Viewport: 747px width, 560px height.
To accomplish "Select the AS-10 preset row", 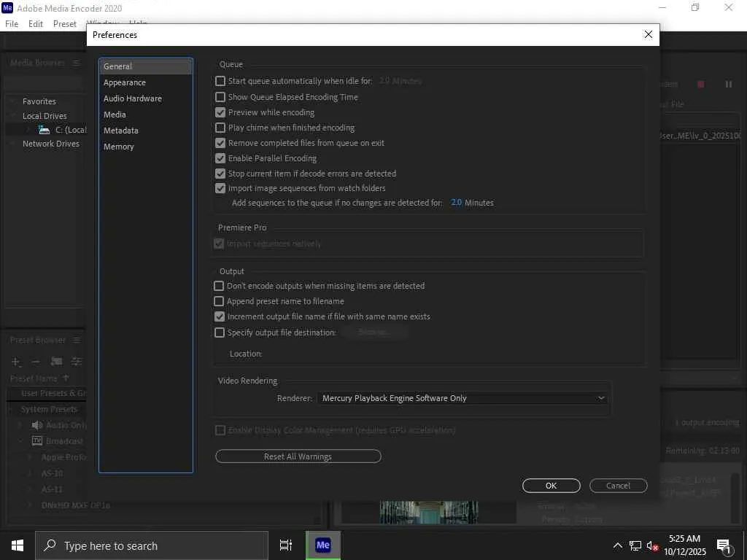I will click(x=52, y=473).
